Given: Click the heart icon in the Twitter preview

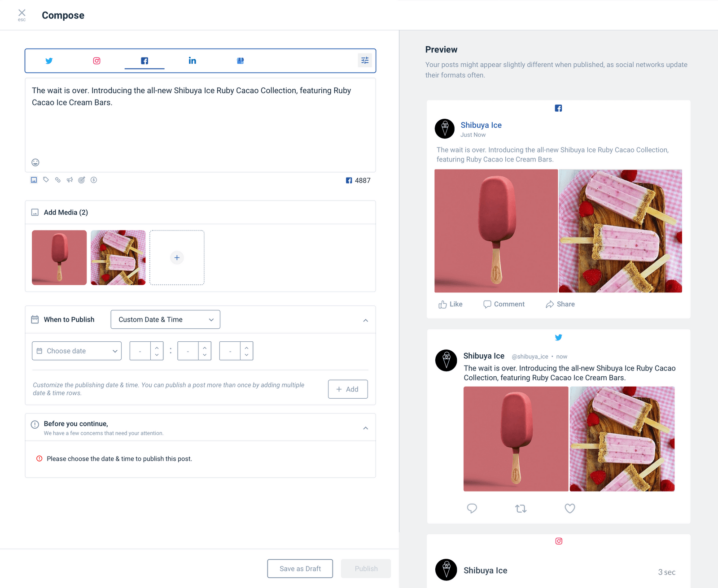Looking at the screenshot, I should [x=569, y=508].
